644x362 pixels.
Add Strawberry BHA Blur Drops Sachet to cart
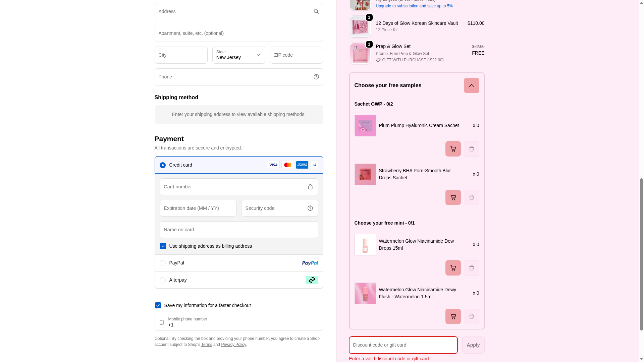(453, 197)
